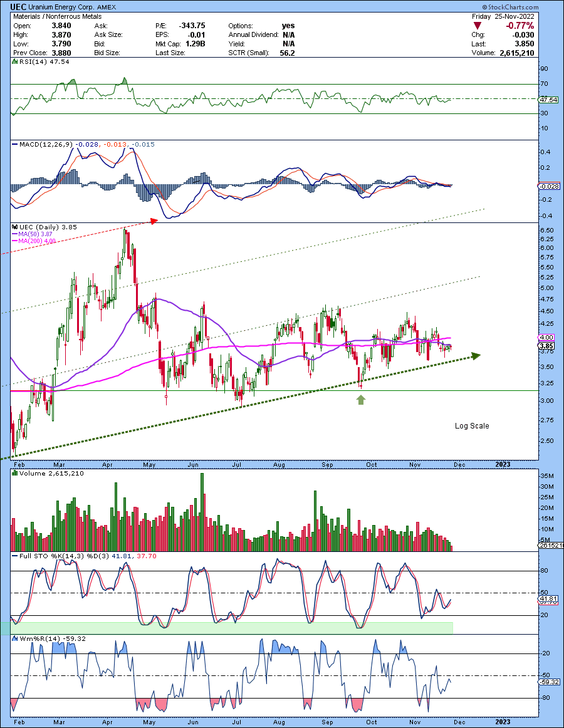Click the RSI axis value tag 47.54
This screenshot has height=728, width=564.
[549, 100]
